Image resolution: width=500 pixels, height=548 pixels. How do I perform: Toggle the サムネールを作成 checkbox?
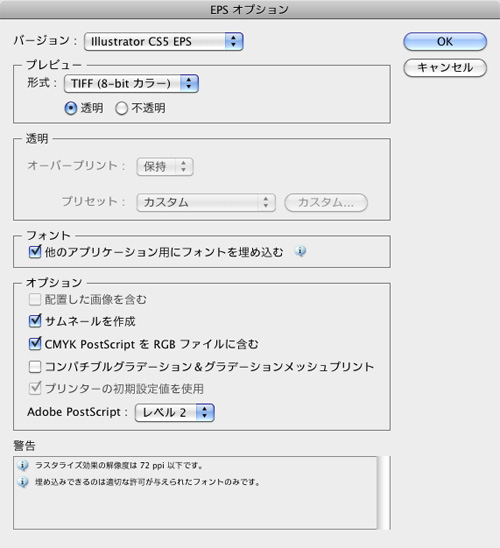point(35,321)
